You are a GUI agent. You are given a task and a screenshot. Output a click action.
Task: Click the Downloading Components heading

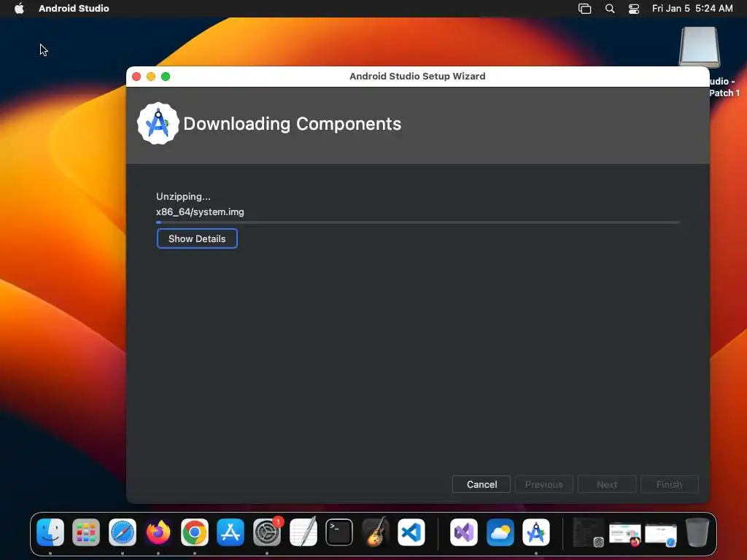point(292,124)
